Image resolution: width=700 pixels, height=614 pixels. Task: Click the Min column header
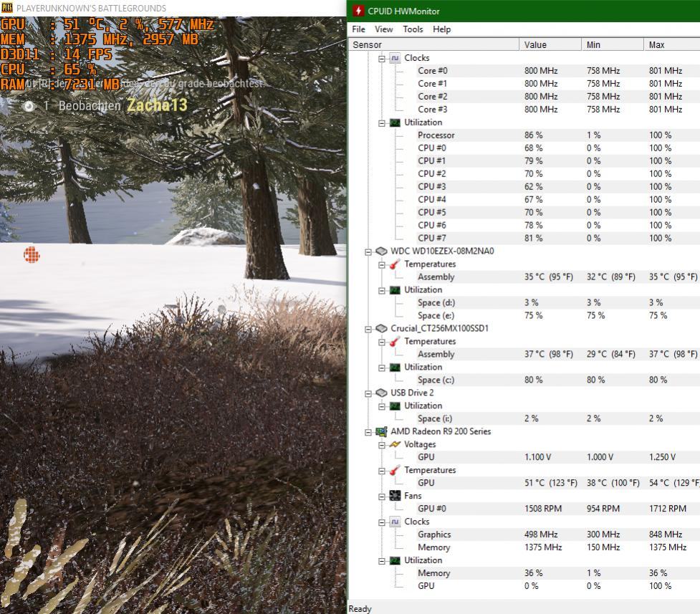click(x=612, y=44)
